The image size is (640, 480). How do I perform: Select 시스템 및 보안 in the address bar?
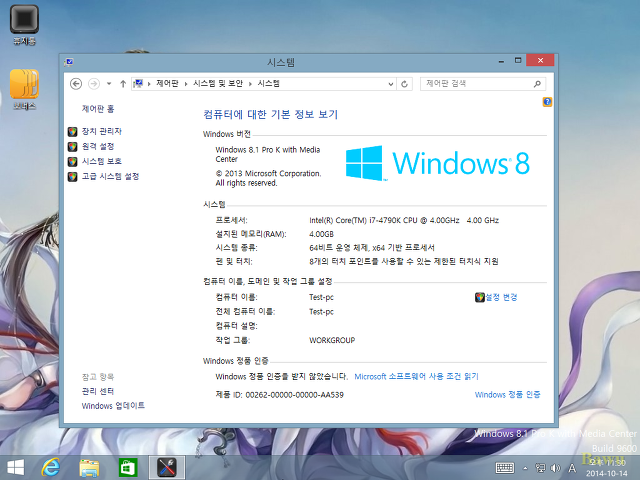pos(218,83)
